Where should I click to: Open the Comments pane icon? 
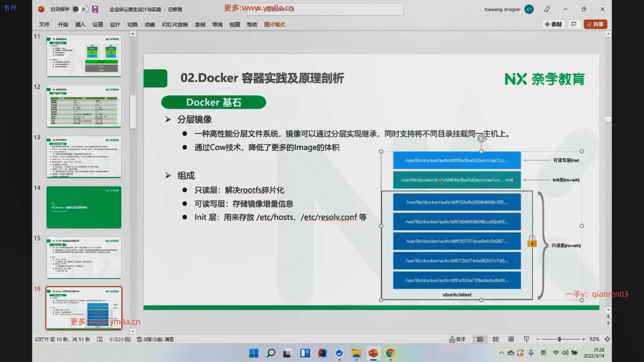(574, 24)
